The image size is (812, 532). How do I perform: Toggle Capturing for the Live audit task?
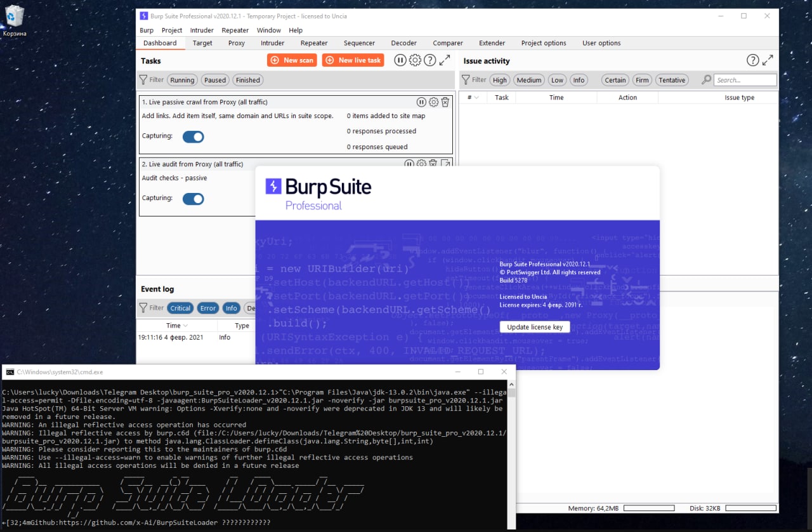pyautogui.click(x=193, y=199)
